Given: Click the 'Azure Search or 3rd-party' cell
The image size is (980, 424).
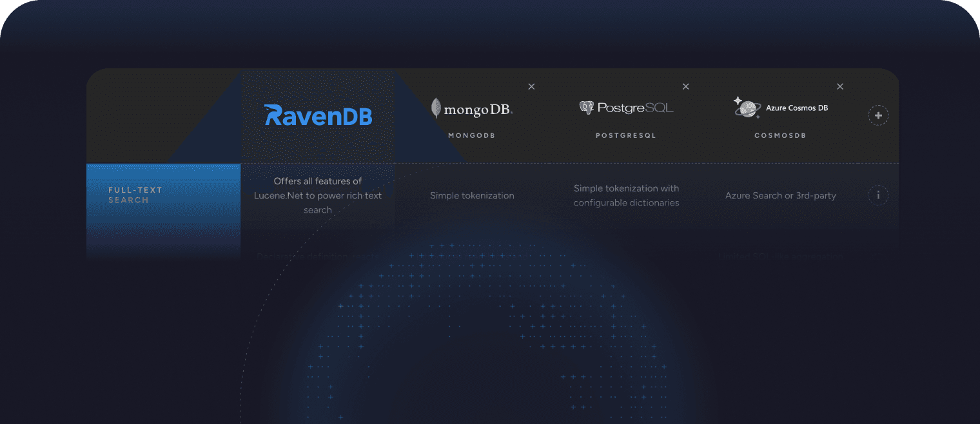Looking at the screenshot, I should click(780, 195).
